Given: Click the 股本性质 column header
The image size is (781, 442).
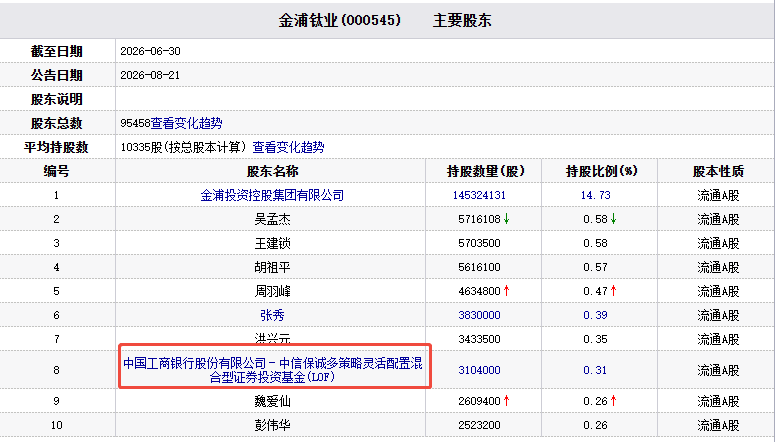Looking at the screenshot, I should [x=718, y=171].
